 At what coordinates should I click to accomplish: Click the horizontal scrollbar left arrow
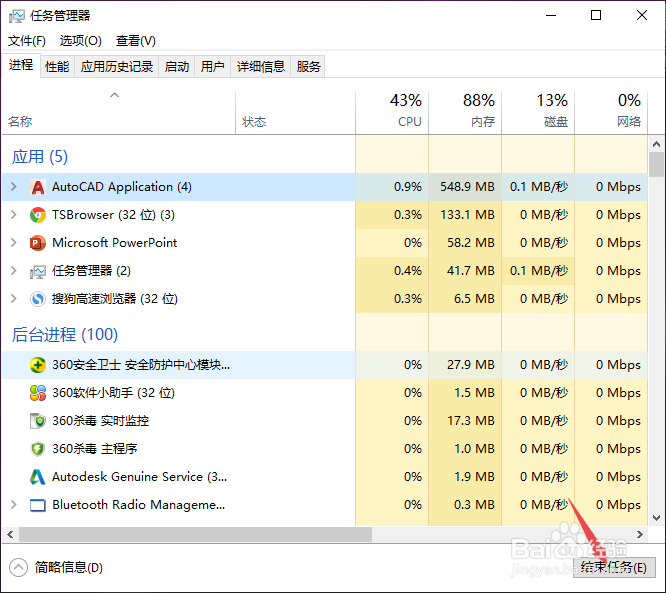(10, 534)
